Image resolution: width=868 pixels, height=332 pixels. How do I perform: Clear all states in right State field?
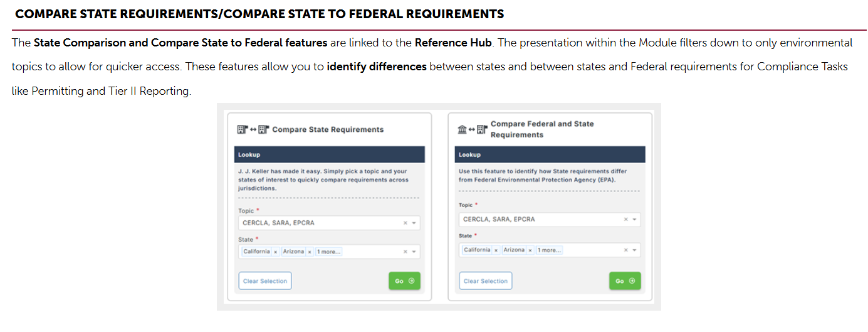point(625,250)
